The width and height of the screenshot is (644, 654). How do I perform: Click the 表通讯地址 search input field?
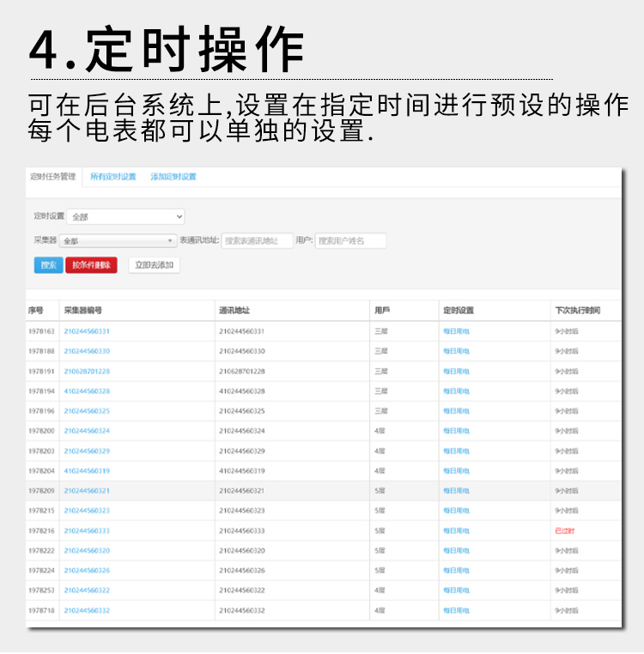tap(257, 241)
